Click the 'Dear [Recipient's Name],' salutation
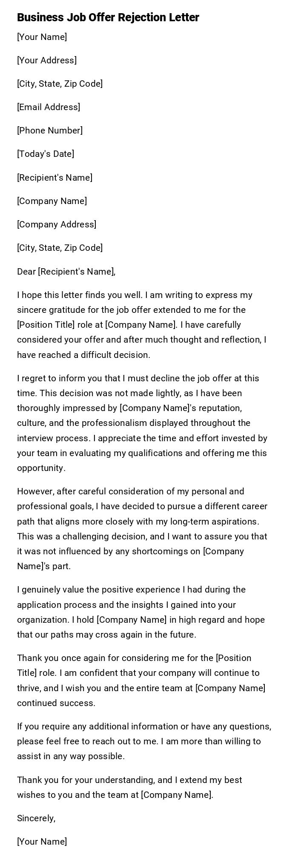 [66, 272]
